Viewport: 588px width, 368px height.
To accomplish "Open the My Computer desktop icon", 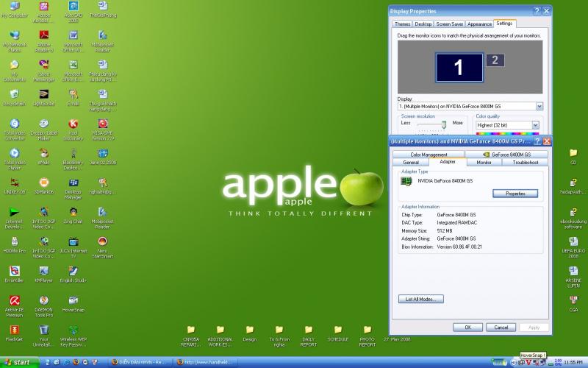I will click(12, 7).
